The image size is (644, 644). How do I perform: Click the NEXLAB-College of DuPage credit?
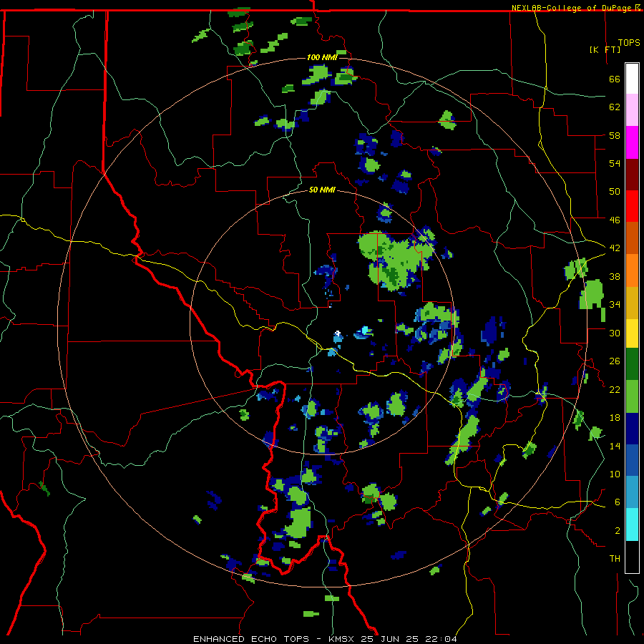575,8
